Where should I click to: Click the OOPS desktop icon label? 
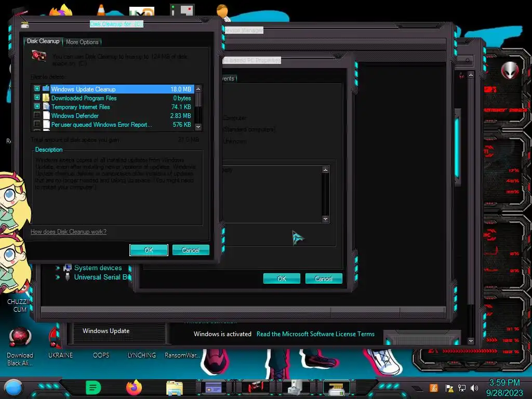101,355
